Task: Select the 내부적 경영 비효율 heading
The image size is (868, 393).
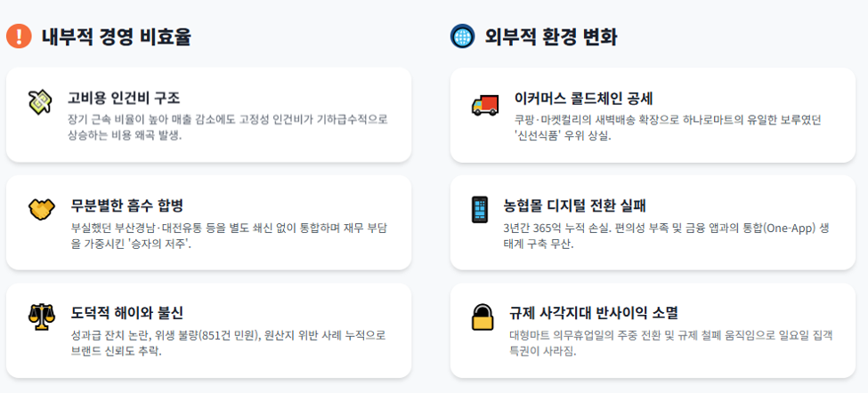Action: [117, 37]
